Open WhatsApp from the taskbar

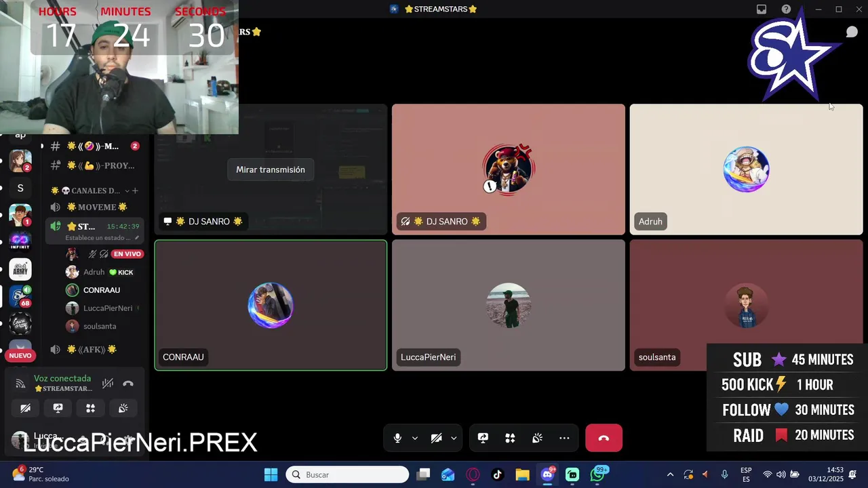tap(597, 474)
